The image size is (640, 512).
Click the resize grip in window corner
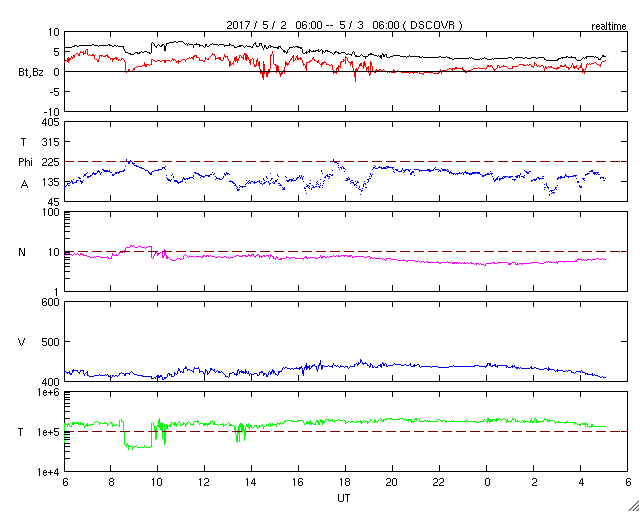(x=634, y=506)
